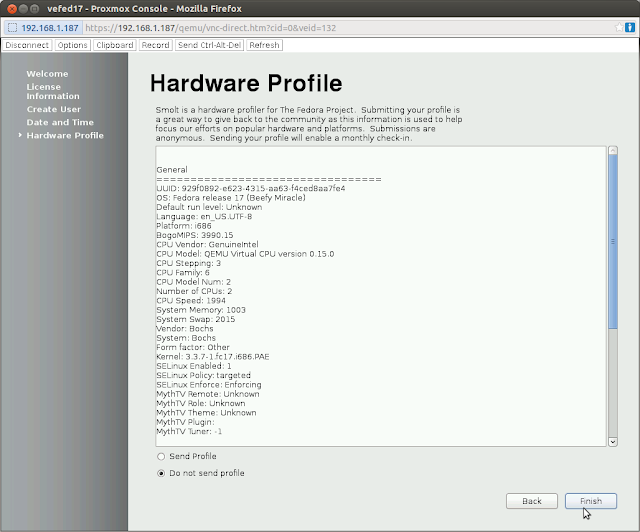
Task: Open the Clipboard button
Action: click(x=115, y=45)
